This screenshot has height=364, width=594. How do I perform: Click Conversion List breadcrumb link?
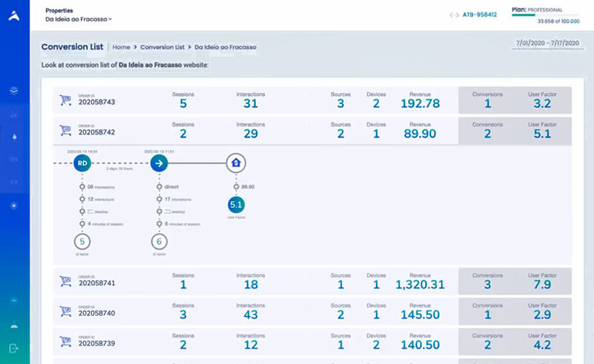[162, 47]
